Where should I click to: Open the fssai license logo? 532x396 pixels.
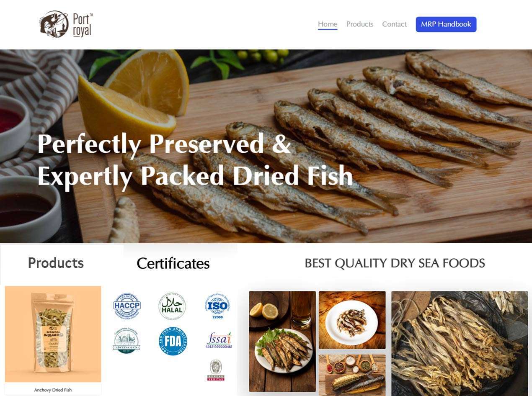click(x=219, y=340)
